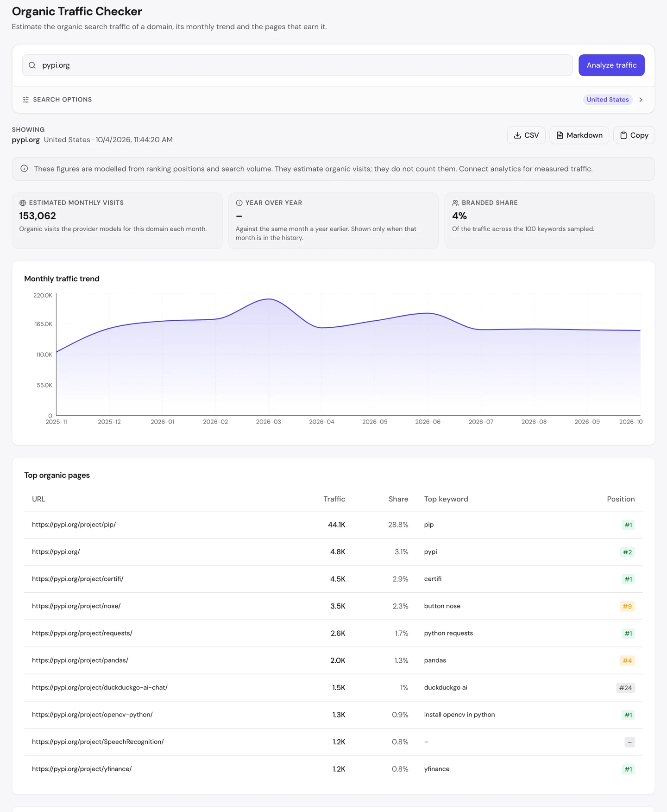This screenshot has width=667, height=812.
Task: Click the 44.1K traffic value for pip
Action: click(337, 525)
